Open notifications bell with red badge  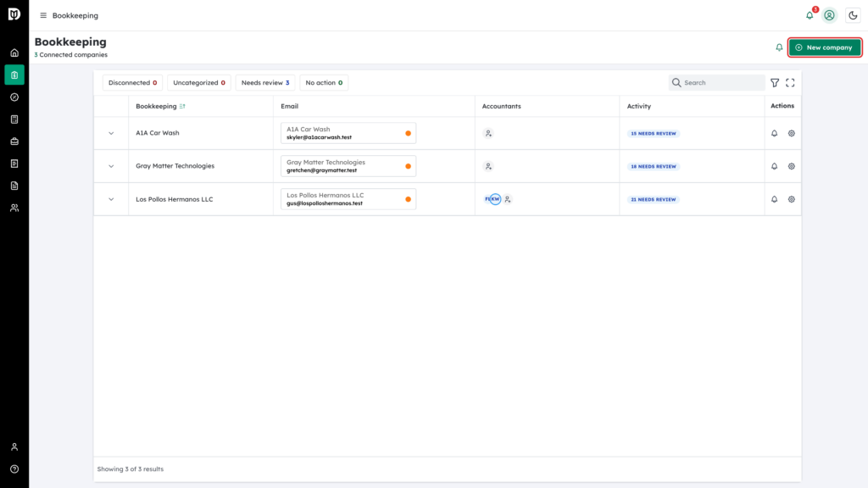point(810,14)
